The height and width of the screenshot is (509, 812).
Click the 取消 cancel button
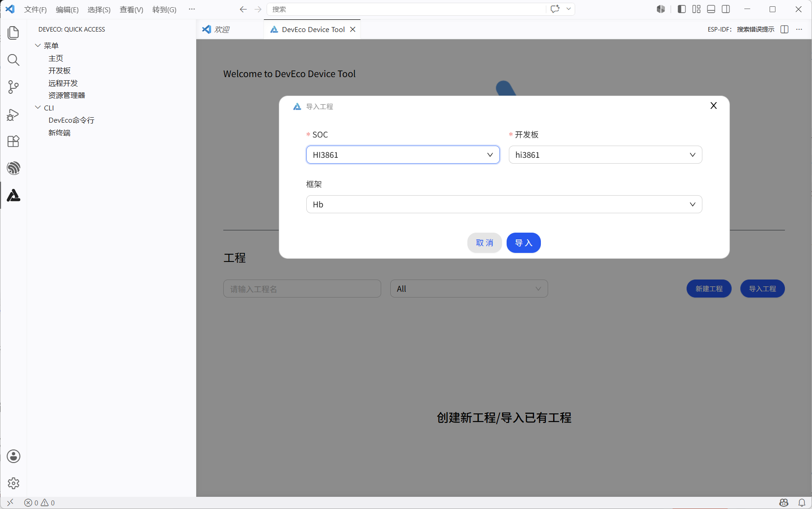tap(484, 243)
